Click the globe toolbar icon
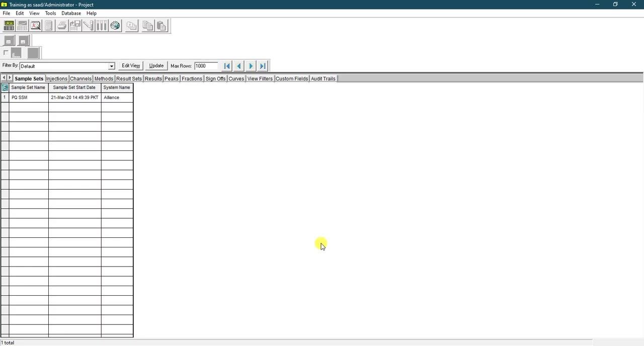Viewport: 644px width, 346px height. (115, 26)
